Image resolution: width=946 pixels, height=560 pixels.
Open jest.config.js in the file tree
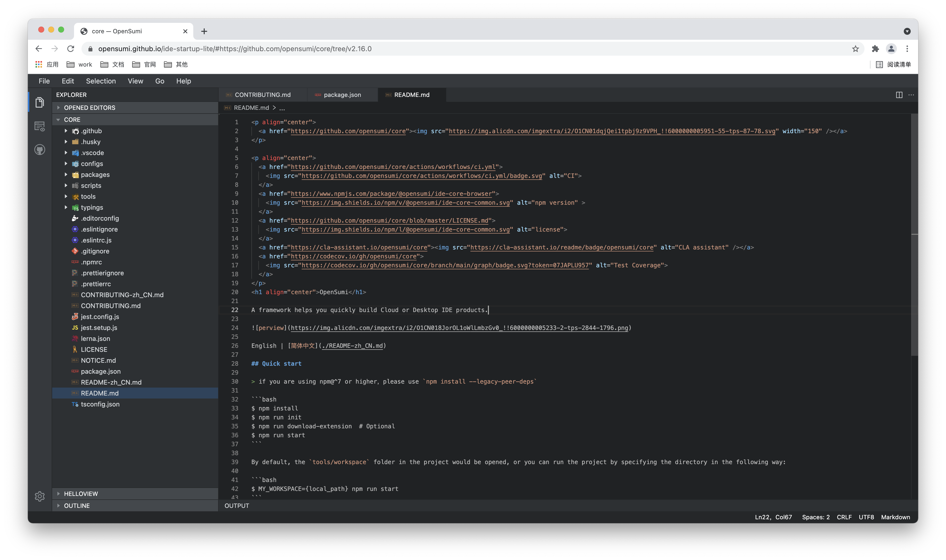(135, 317)
